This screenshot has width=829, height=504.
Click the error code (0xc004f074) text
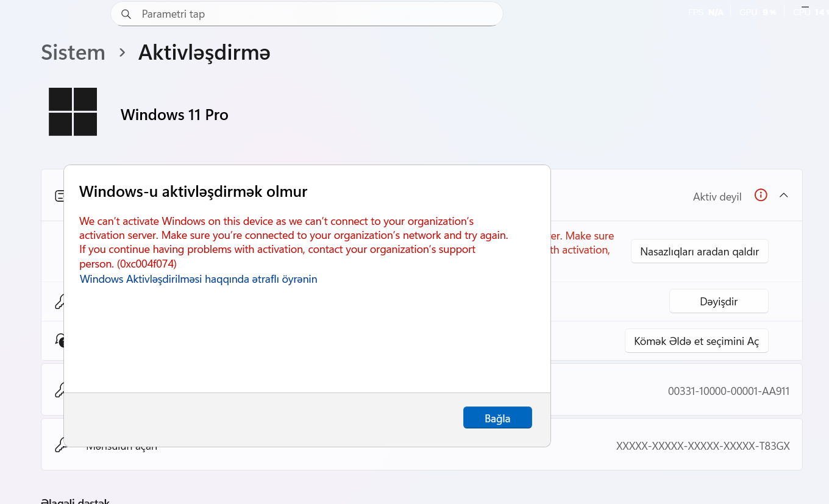coord(146,264)
